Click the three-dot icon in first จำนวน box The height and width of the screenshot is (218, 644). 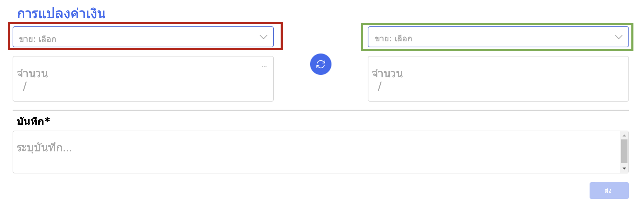point(264,67)
